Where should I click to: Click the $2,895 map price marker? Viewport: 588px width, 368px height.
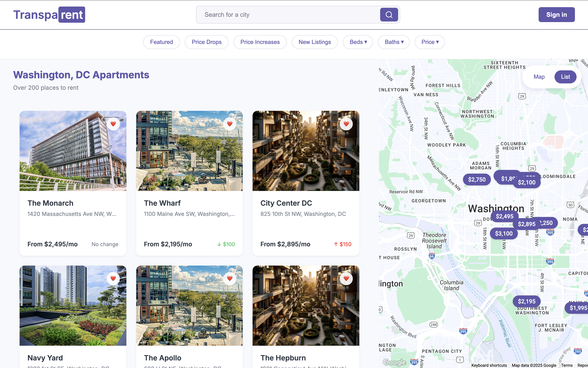(526, 224)
